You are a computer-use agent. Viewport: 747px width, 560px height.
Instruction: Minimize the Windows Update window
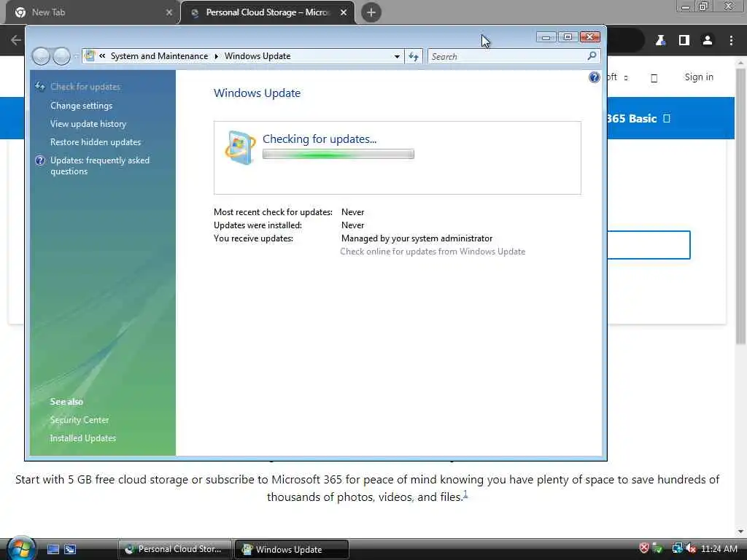(x=546, y=37)
